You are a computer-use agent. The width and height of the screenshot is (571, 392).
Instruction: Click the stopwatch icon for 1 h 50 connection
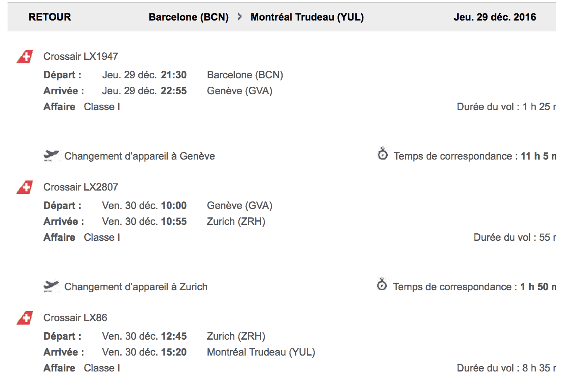(382, 285)
